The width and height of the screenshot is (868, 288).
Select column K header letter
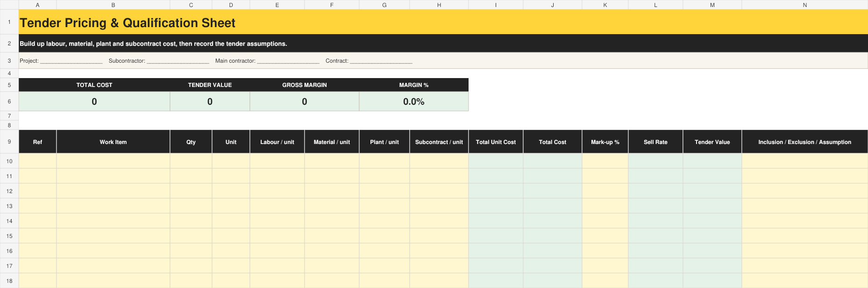(605, 5)
